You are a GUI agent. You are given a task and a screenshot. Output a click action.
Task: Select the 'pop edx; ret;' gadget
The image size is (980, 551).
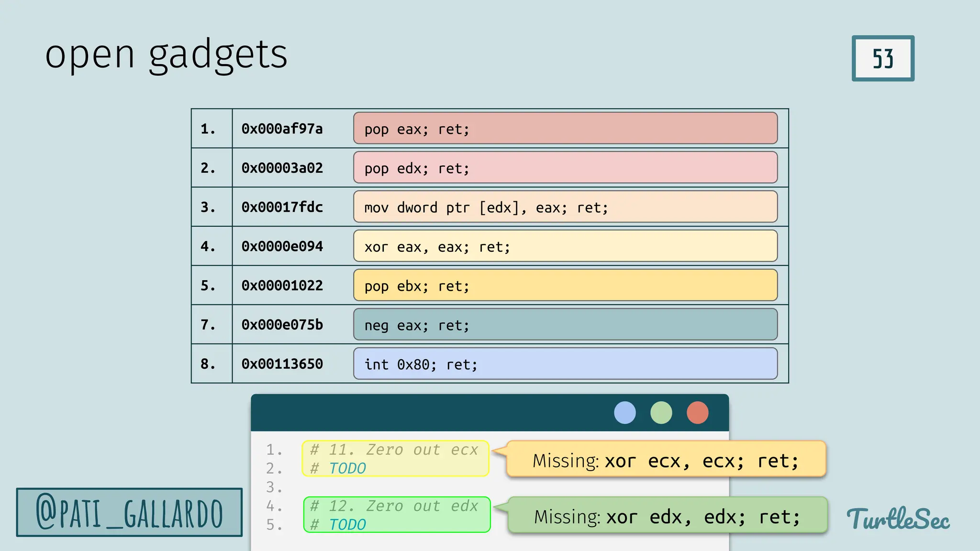[x=565, y=167]
